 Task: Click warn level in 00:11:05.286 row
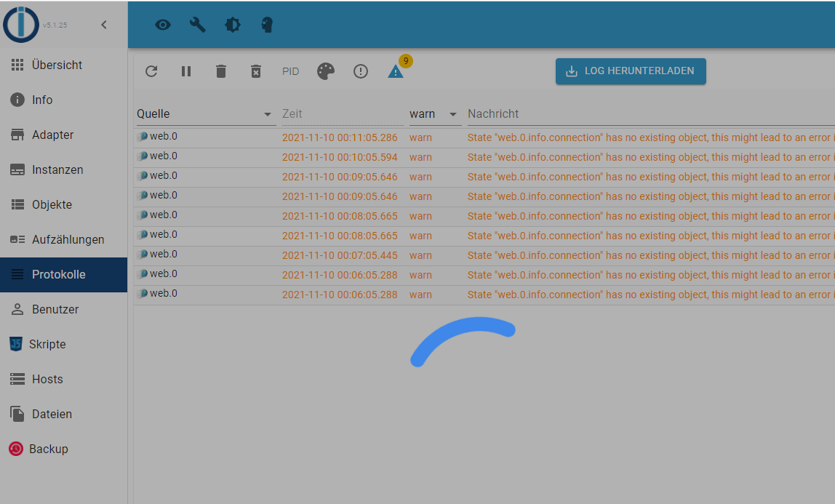coord(420,137)
